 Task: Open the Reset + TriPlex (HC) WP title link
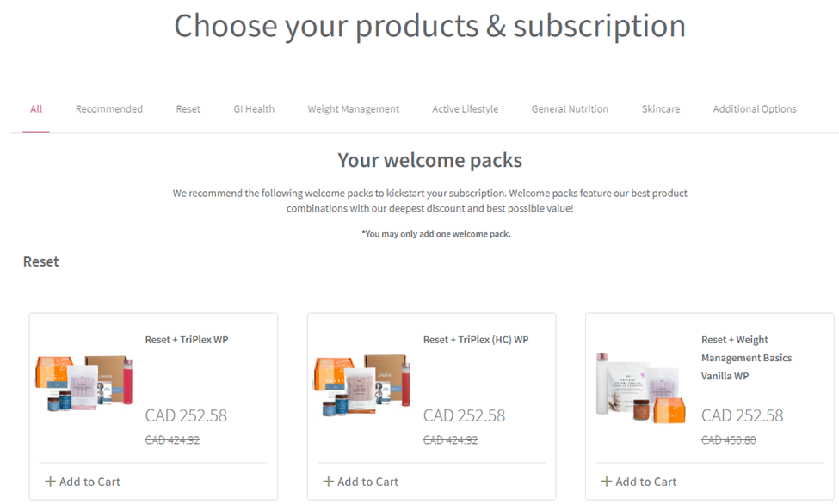[x=476, y=340]
